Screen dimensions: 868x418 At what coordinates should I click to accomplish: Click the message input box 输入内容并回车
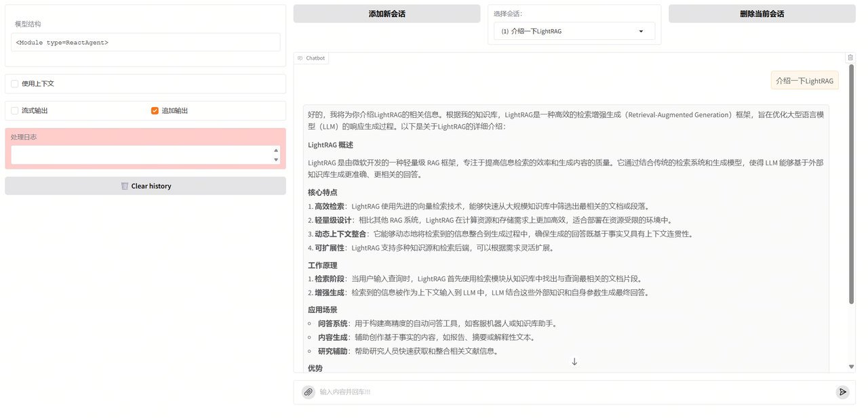(x=574, y=392)
